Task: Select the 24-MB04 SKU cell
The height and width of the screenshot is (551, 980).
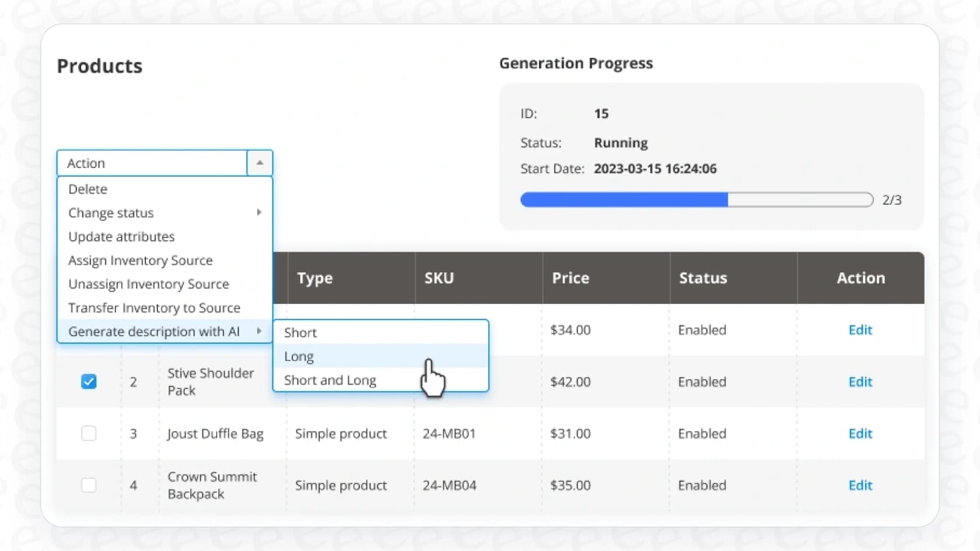Action: tap(449, 485)
